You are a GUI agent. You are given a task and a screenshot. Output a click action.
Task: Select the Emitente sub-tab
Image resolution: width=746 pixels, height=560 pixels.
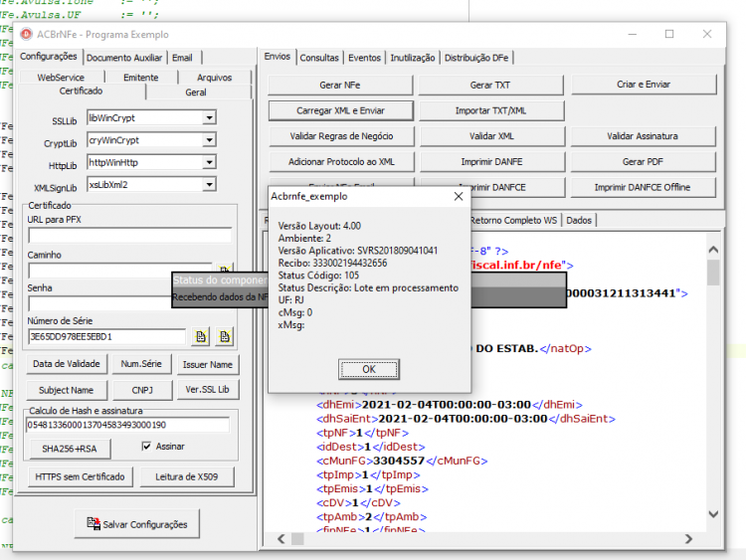pos(141,77)
